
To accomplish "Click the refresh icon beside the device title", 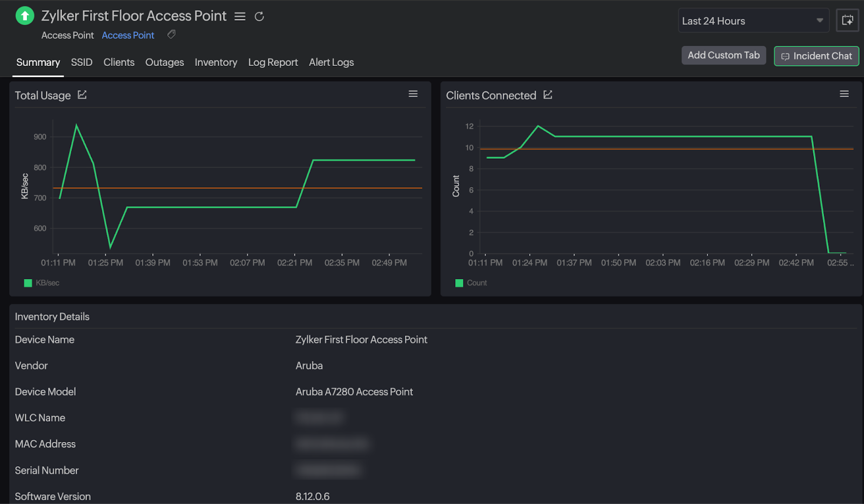I will point(259,16).
